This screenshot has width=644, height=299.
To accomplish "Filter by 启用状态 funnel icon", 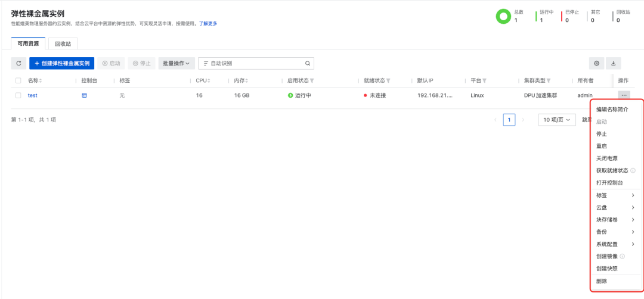I will [312, 81].
